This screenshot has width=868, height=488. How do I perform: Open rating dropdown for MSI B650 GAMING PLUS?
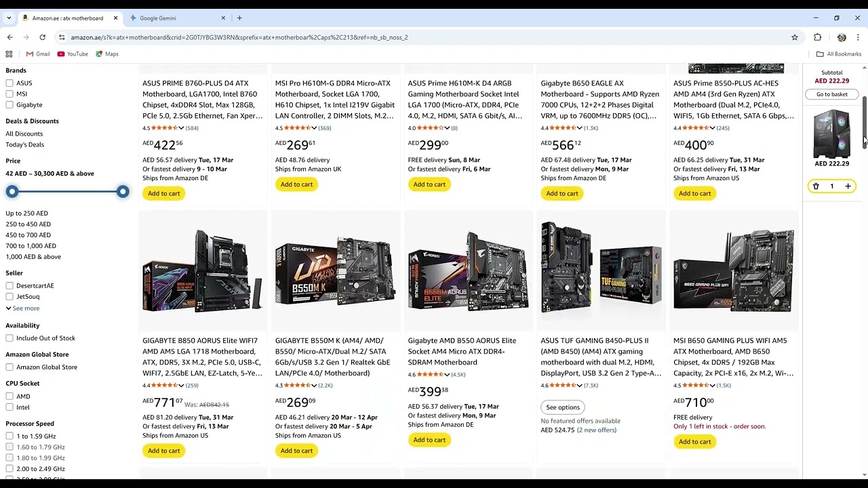coord(712,386)
